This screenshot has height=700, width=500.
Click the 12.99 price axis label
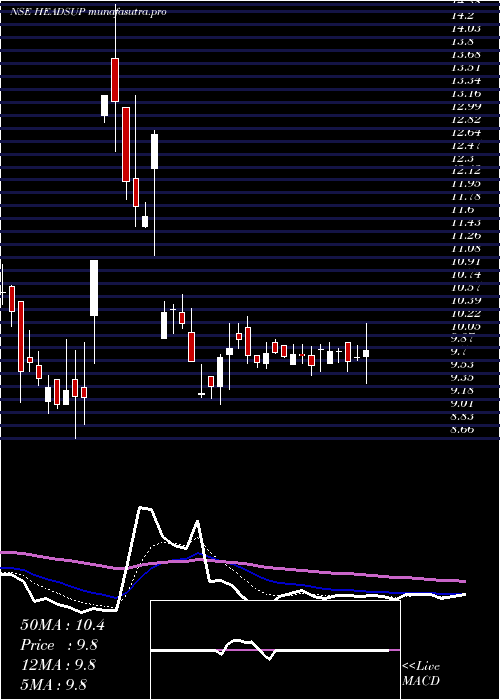coord(466,107)
